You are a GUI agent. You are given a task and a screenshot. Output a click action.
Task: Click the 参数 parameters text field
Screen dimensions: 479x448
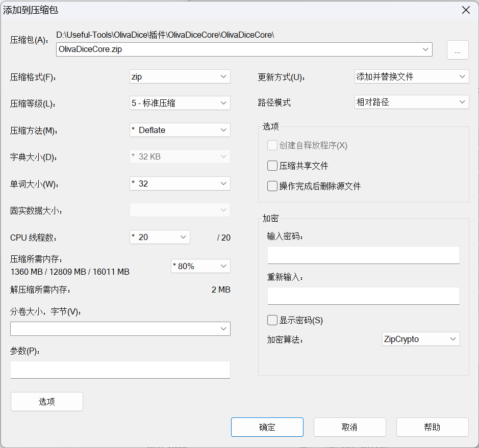point(120,370)
